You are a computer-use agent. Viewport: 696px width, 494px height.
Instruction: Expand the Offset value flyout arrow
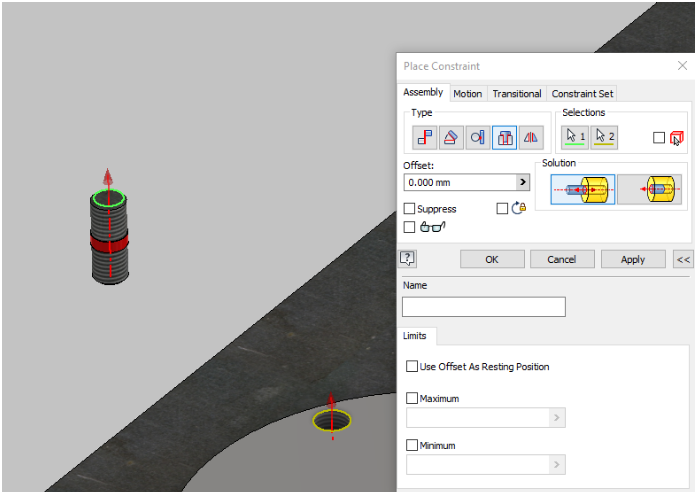click(x=522, y=182)
